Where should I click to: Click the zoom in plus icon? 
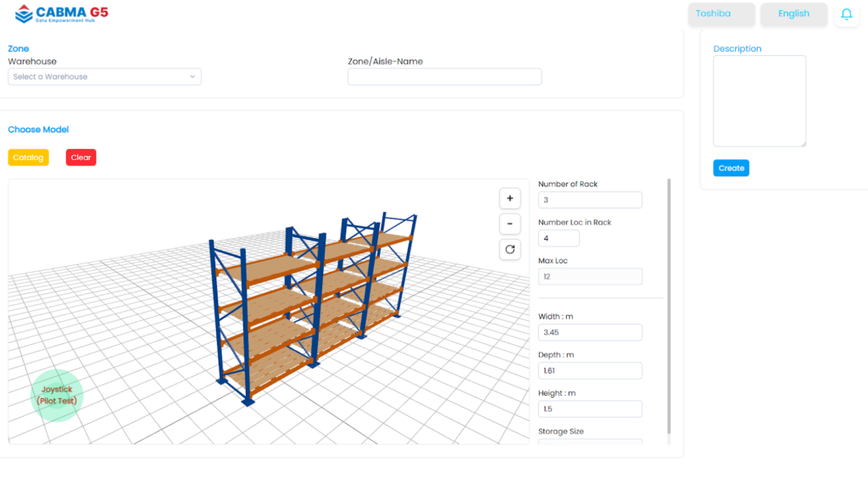[509, 198]
